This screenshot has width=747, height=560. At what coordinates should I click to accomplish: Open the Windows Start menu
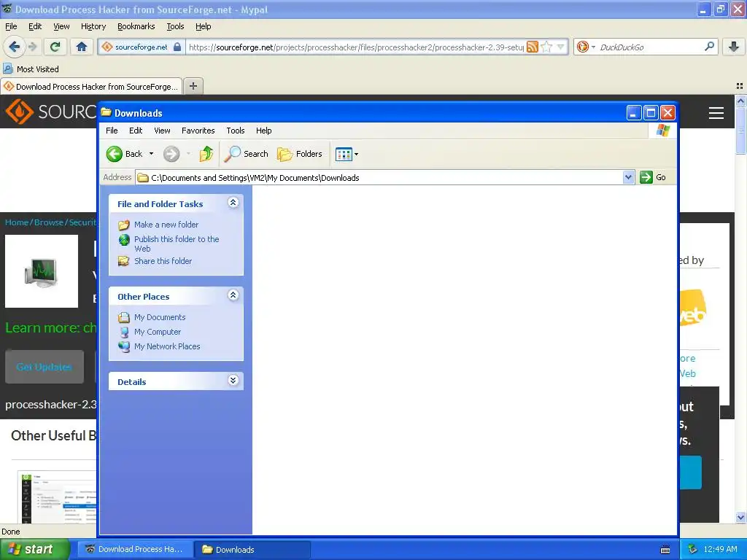coord(35,550)
